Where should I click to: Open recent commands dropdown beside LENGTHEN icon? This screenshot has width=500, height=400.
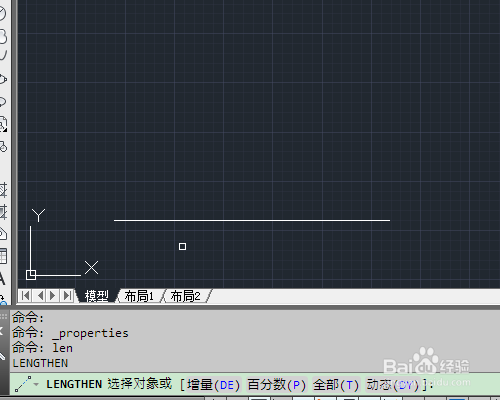pos(36,385)
